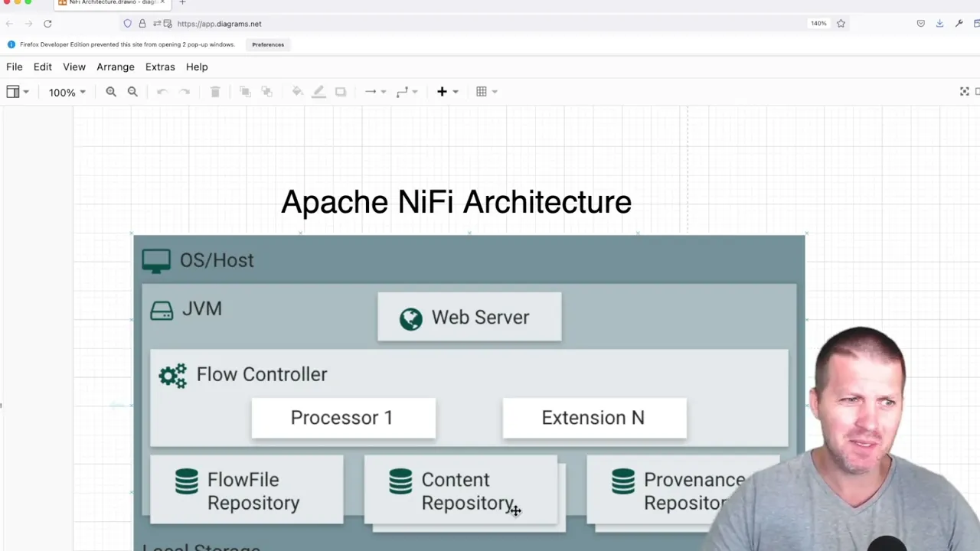Screen dimensions: 980x551
Task: Open the Connection arrow style dropdown
Action: 374,92
